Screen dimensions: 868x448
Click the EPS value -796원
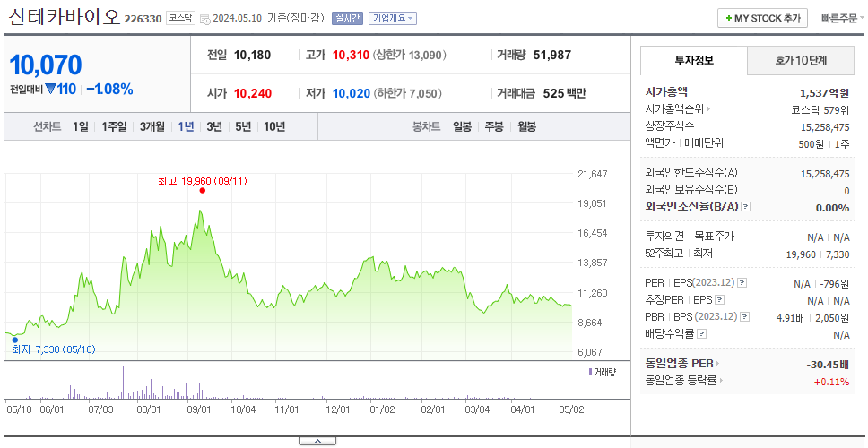(836, 284)
